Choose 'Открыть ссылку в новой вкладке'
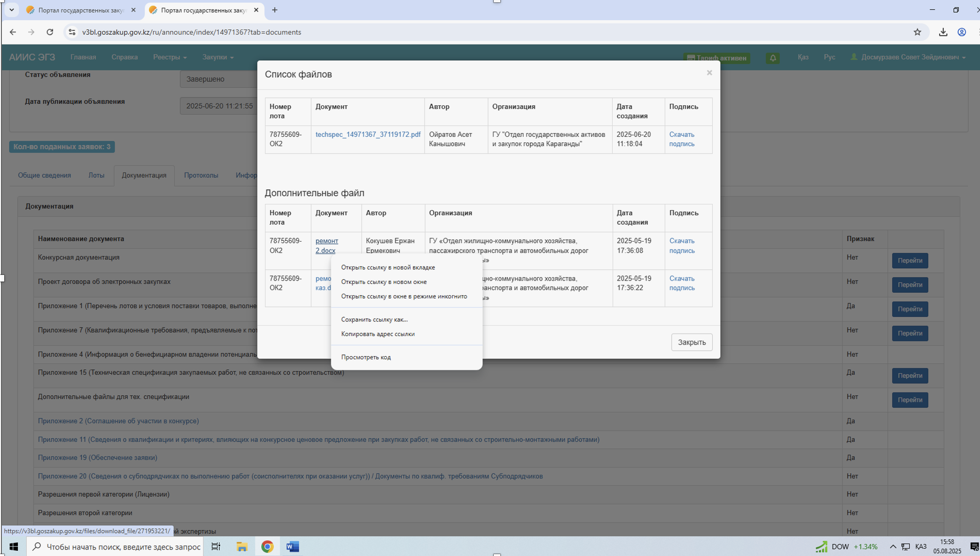 (388, 267)
